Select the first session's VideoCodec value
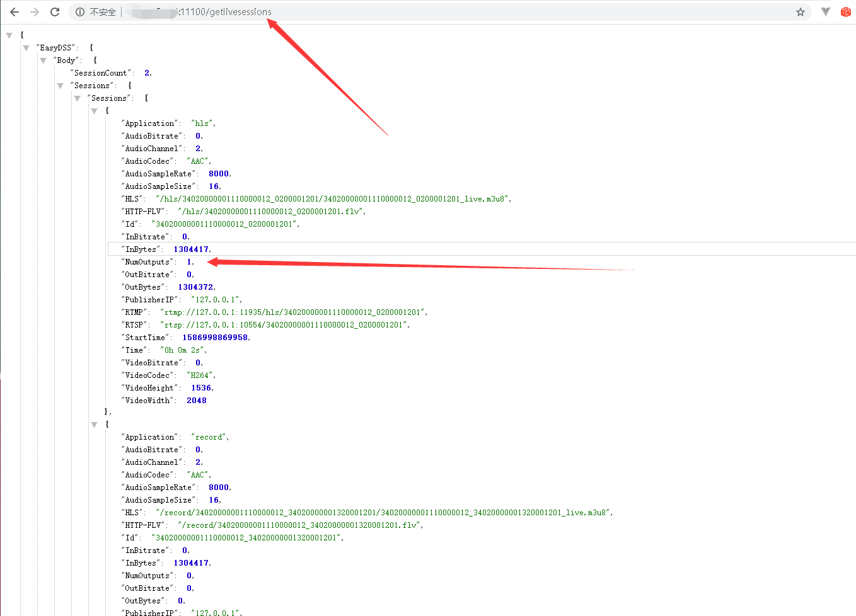 click(200, 375)
